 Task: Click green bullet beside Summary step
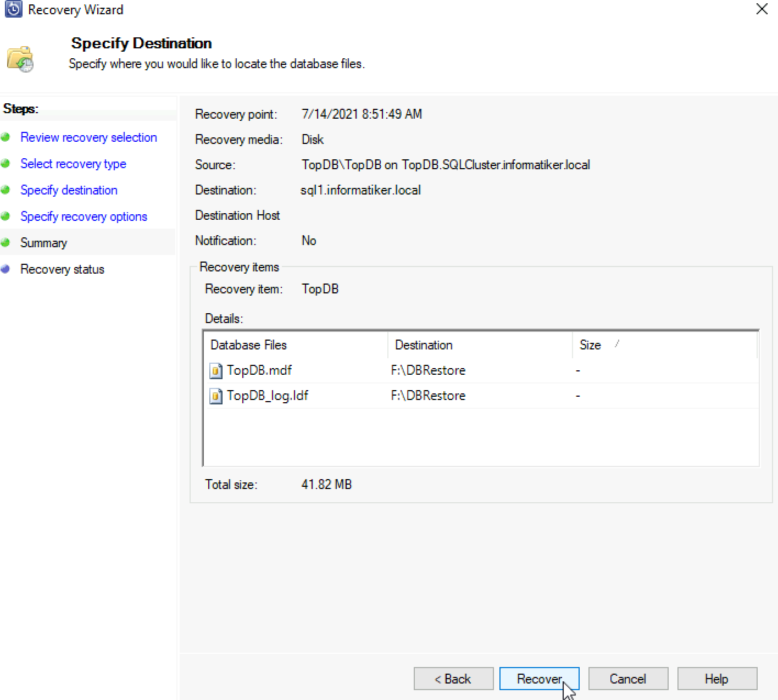coord(5,243)
